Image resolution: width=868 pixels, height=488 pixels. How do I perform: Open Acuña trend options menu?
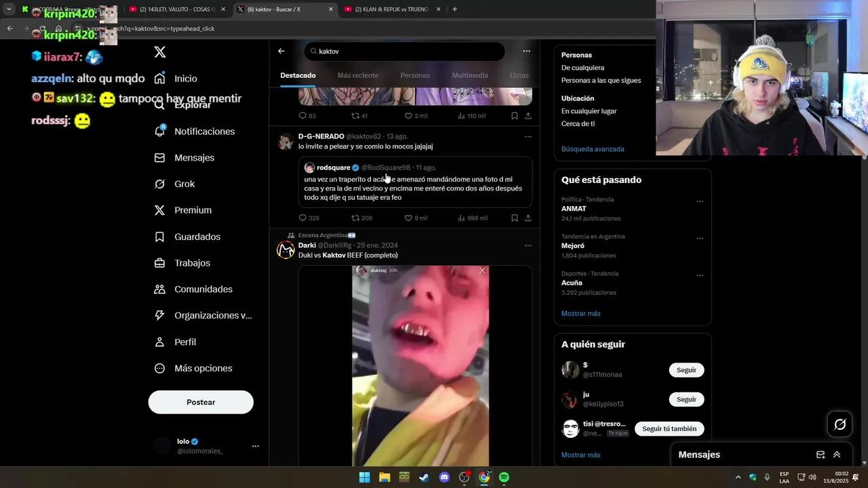(x=700, y=275)
